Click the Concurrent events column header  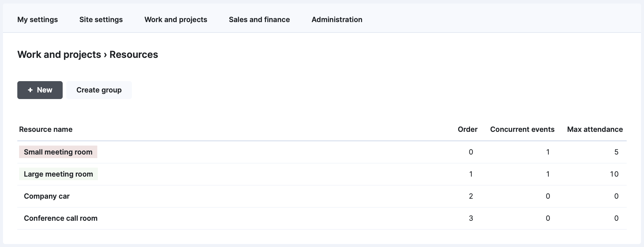522,129
